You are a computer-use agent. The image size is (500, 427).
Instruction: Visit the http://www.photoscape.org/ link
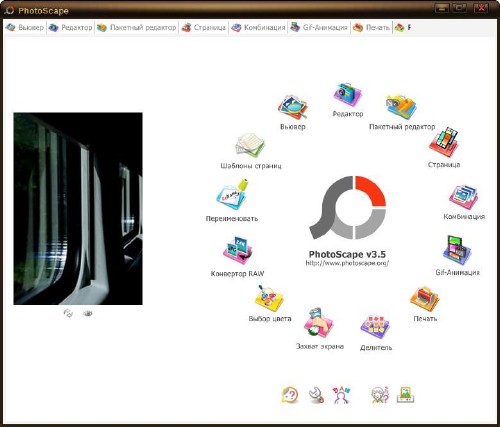(347, 263)
